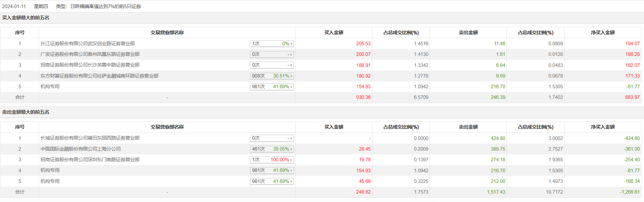Click arrow icon in the 中国国际金融 row's box
The image size is (644, 202).
[x=291, y=149]
